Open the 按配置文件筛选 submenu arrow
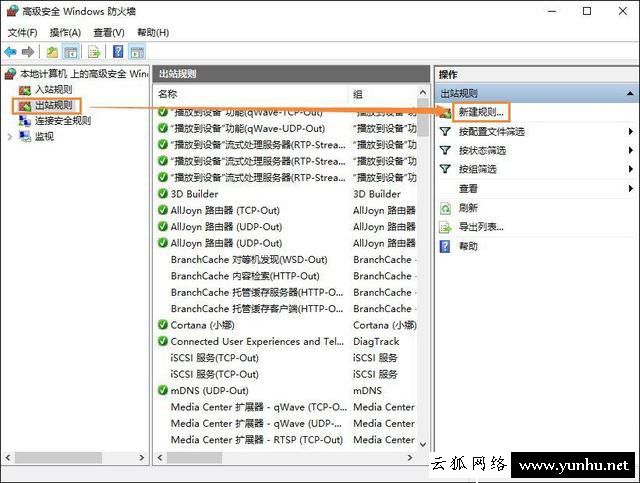The image size is (640, 483). click(x=631, y=131)
